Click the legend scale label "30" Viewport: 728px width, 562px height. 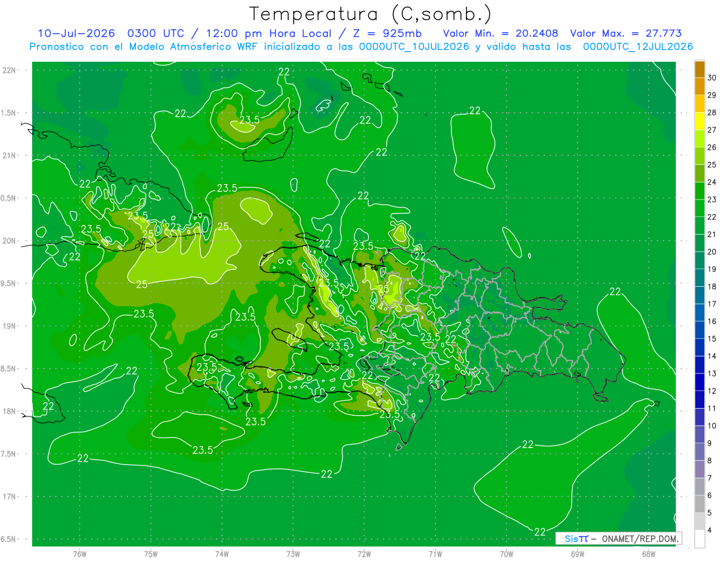tap(712, 78)
